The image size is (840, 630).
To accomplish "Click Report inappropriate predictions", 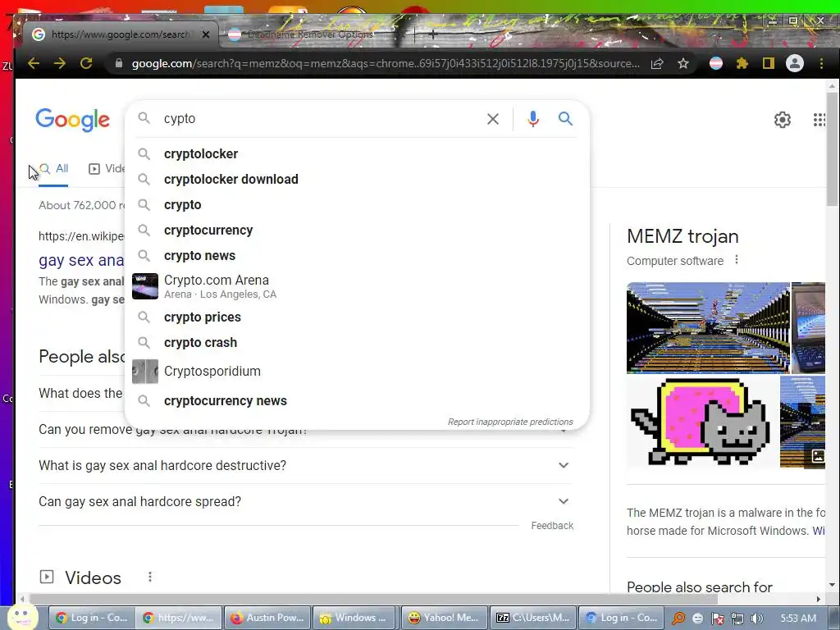I will click(510, 422).
